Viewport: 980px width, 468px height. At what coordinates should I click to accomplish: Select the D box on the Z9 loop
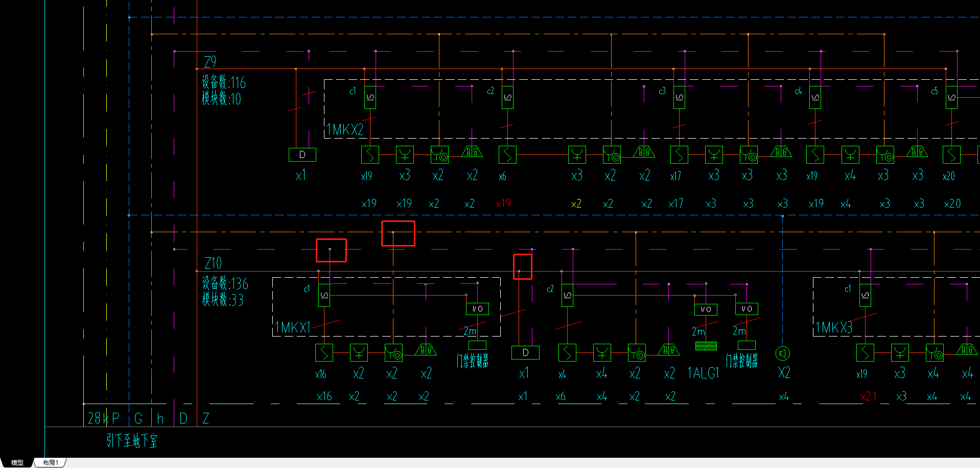(x=302, y=154)
